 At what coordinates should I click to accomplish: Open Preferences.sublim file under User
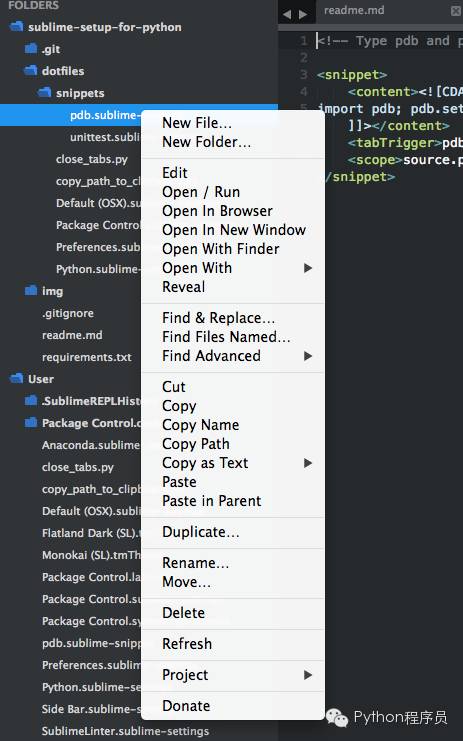91,665
